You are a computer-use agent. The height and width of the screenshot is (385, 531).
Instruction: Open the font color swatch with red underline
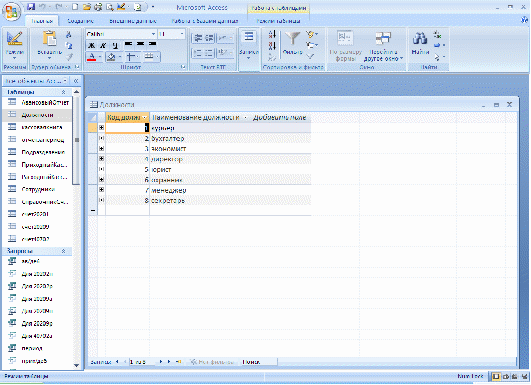click(93, 57)
